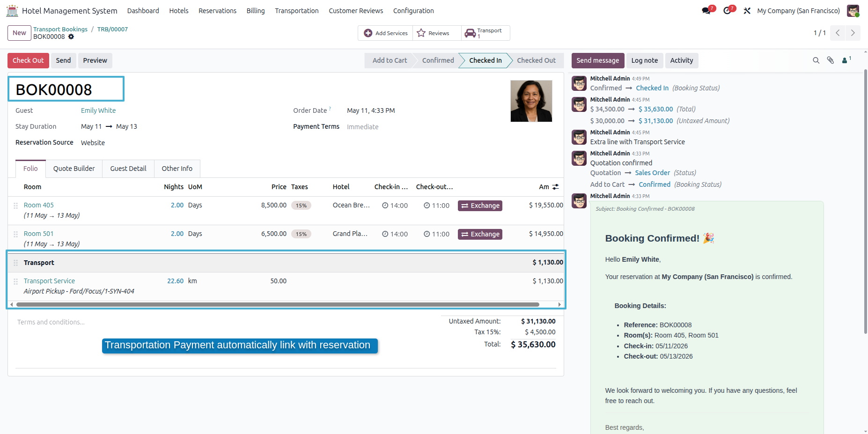868x434 pixels.
Task: Open the conversations chat bubble icon
Action: tap(706, 11)
